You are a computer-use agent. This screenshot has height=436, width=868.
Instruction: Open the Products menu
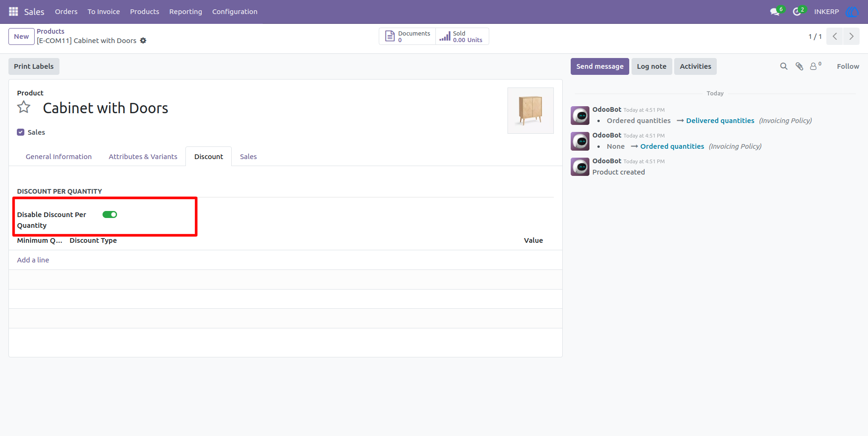point(145,12)
